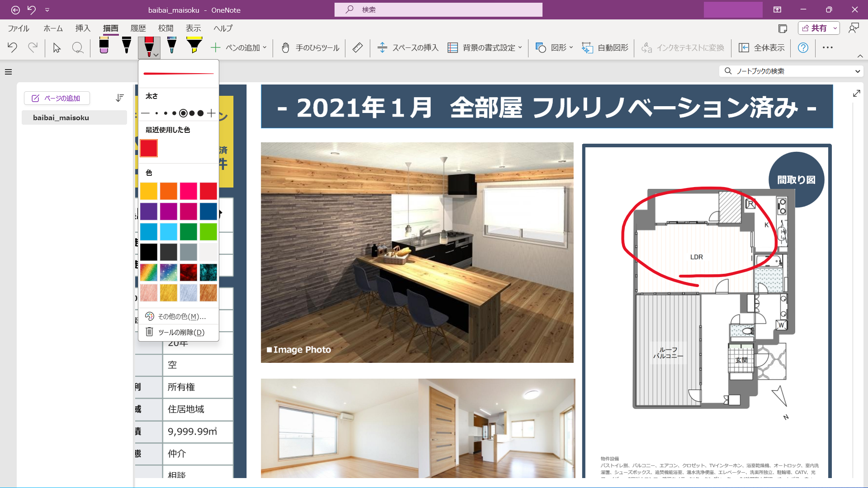Pick the recently used red swatch

click(149, 148)
